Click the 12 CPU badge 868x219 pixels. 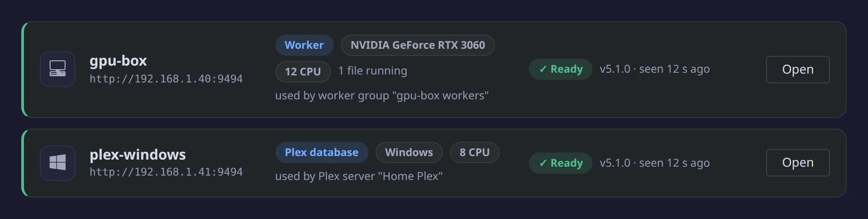tap(303, 72)
